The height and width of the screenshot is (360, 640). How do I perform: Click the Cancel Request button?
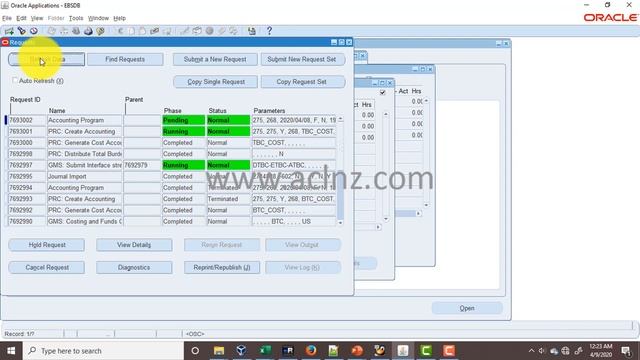pos(47,267)
